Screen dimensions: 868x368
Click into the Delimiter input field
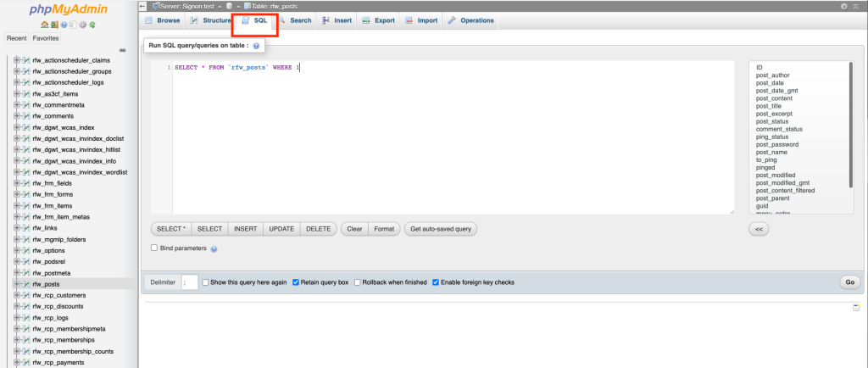pos(190,282)
